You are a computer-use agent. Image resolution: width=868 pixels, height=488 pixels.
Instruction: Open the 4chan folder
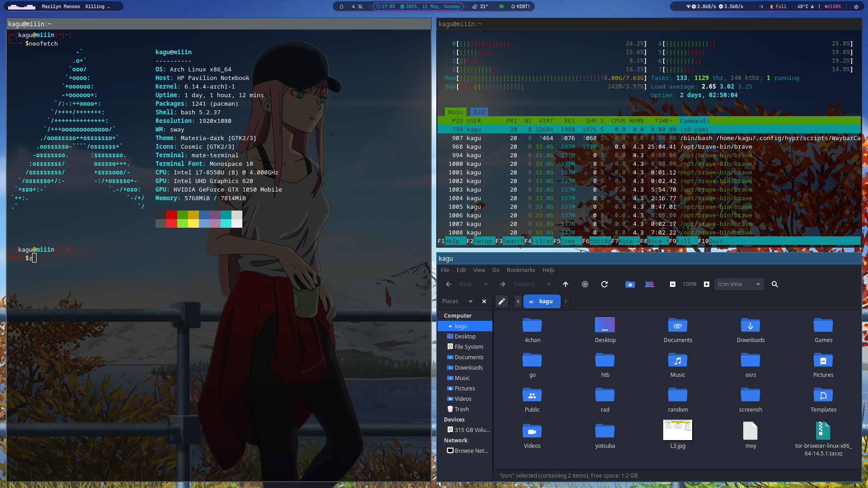532,330
